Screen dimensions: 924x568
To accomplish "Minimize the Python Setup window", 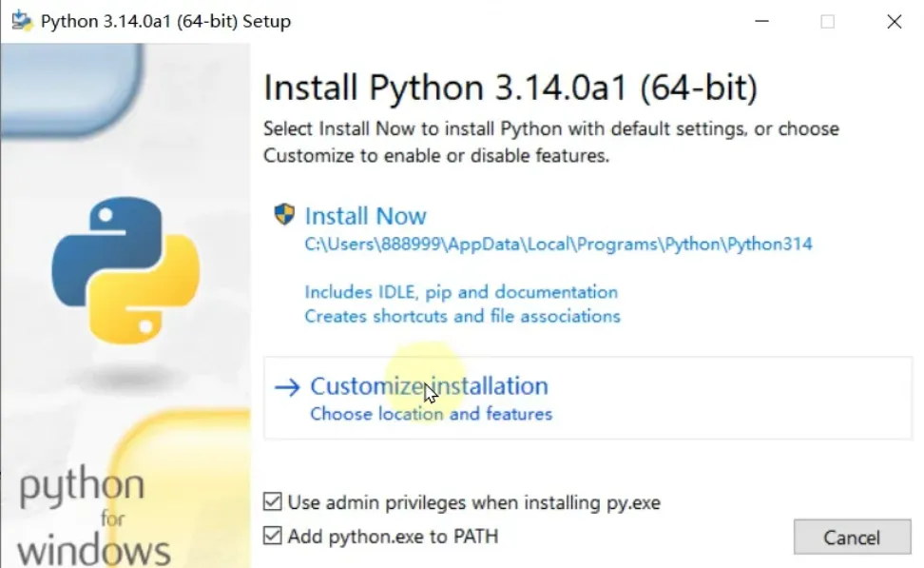I will [x=761, y=21].
